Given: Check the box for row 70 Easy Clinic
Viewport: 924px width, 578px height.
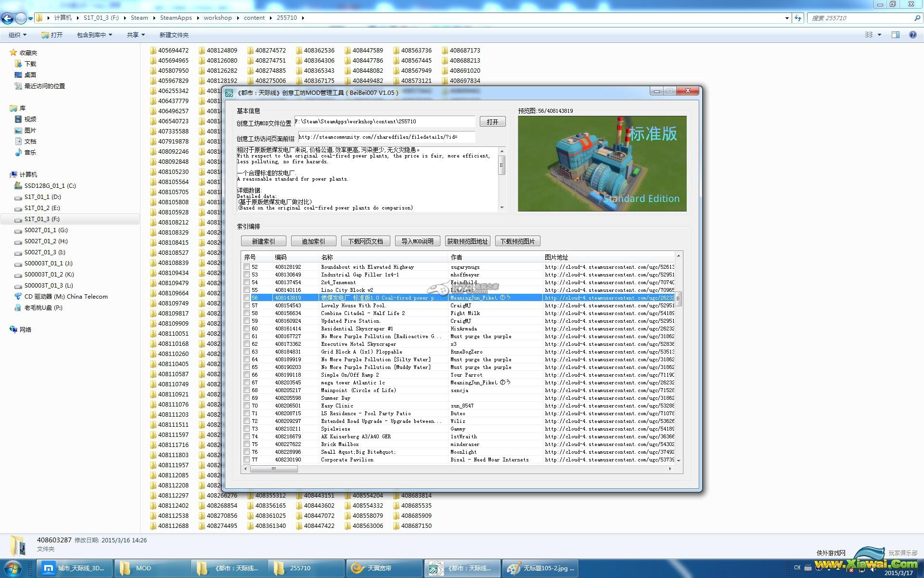Looking at the screenshot, I should click(x=247, y=406).
